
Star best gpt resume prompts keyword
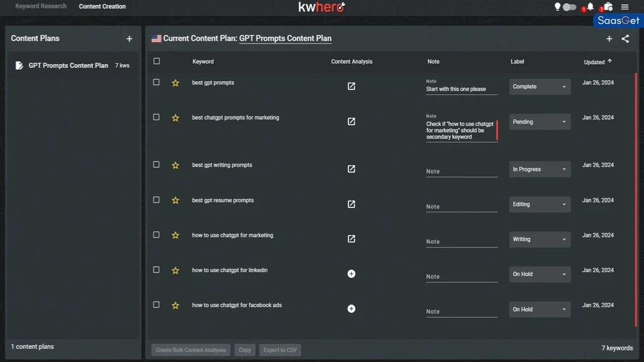175,200
